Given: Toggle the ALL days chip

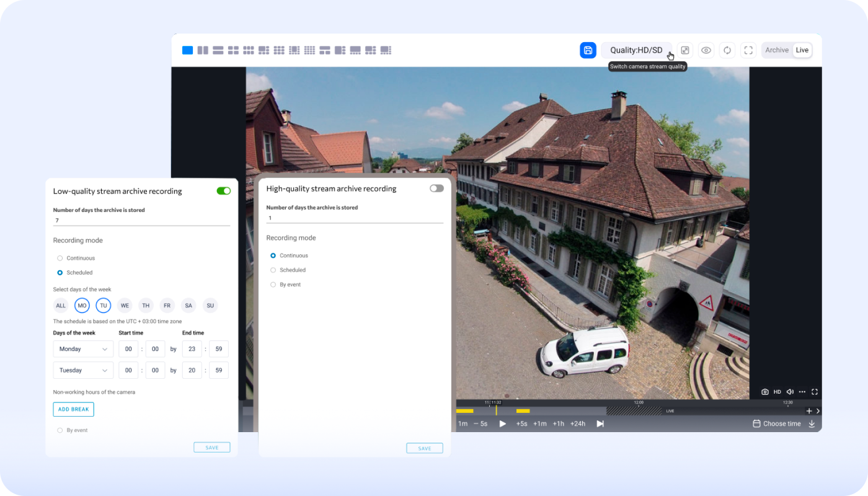Looking at the screenshot, I should 61,305.
